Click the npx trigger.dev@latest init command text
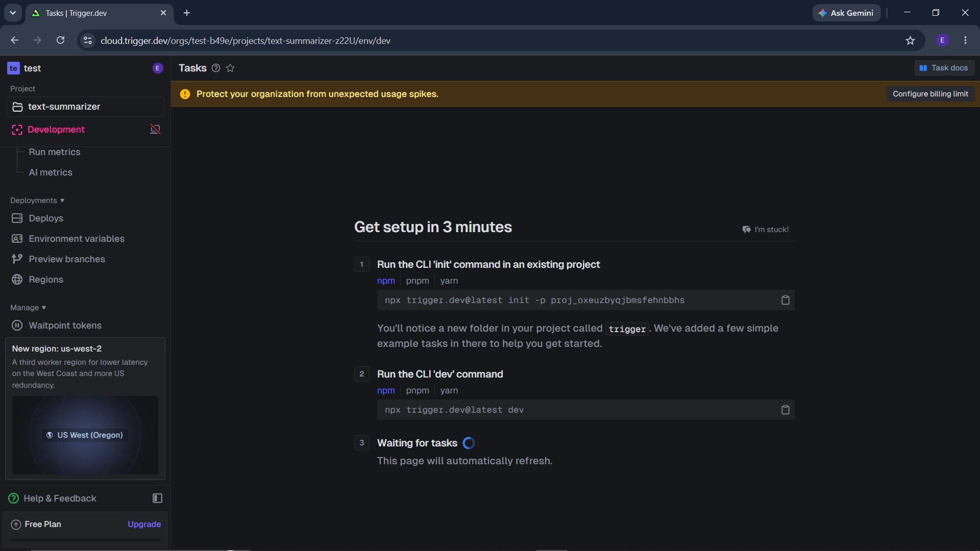Viewport: 980px width, 551px height. click(x=534, y=300)
